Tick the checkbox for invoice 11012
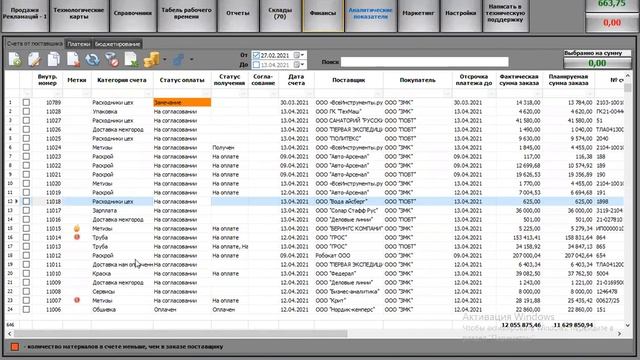 tap(26, 255)
